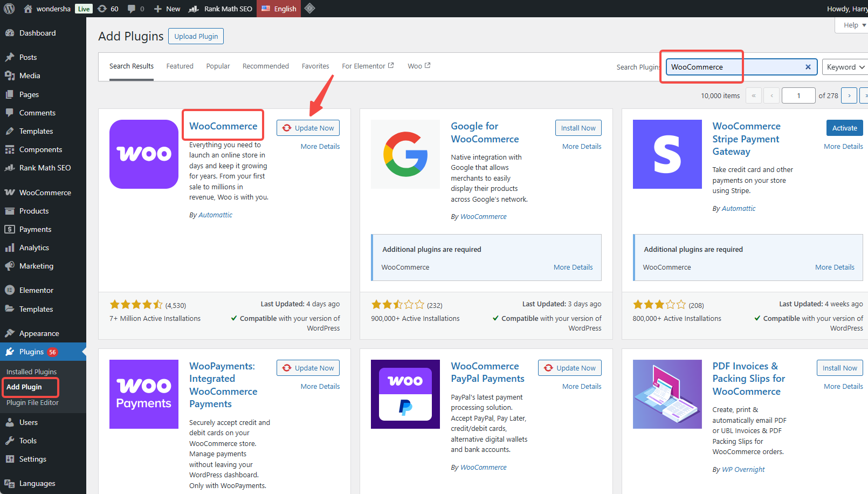Select the Marketing megaphone icon
868x494 pixels.
coord(10,266)
